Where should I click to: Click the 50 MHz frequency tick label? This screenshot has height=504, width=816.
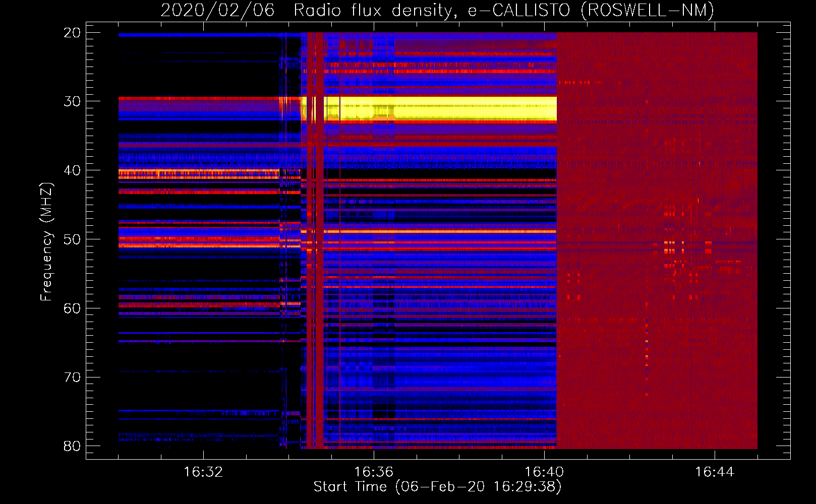pos(72,239)
